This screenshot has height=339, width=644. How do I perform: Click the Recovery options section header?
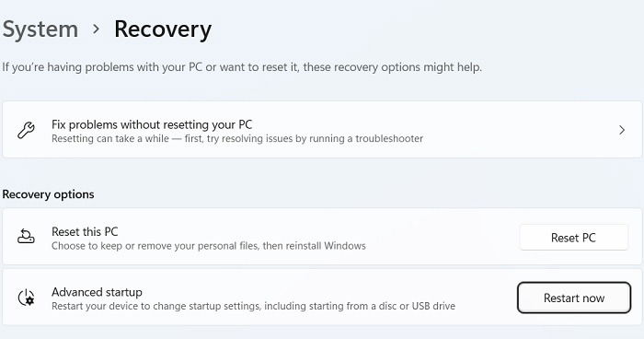48,194
